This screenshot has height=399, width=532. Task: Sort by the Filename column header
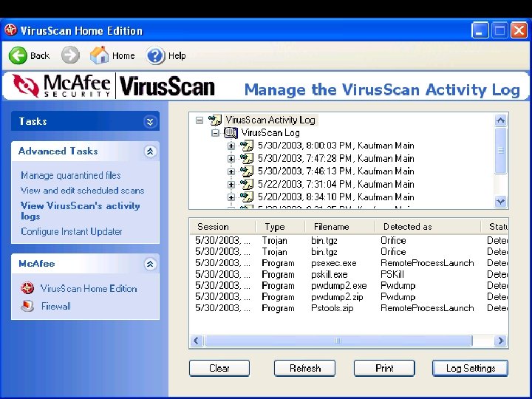(x=340, y=226)
